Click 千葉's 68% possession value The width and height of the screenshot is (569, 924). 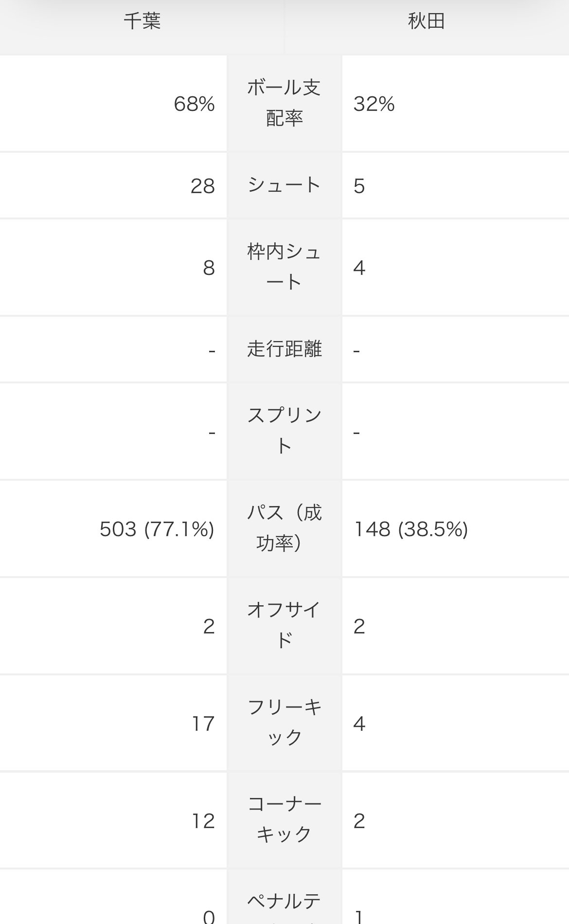coord(194,104)
